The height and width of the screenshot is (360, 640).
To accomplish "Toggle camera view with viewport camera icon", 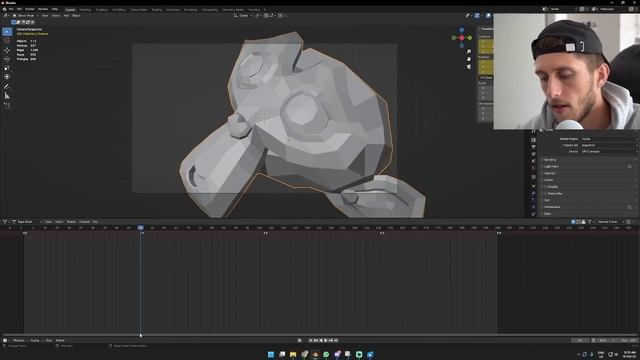I will [x=469, y=66].
